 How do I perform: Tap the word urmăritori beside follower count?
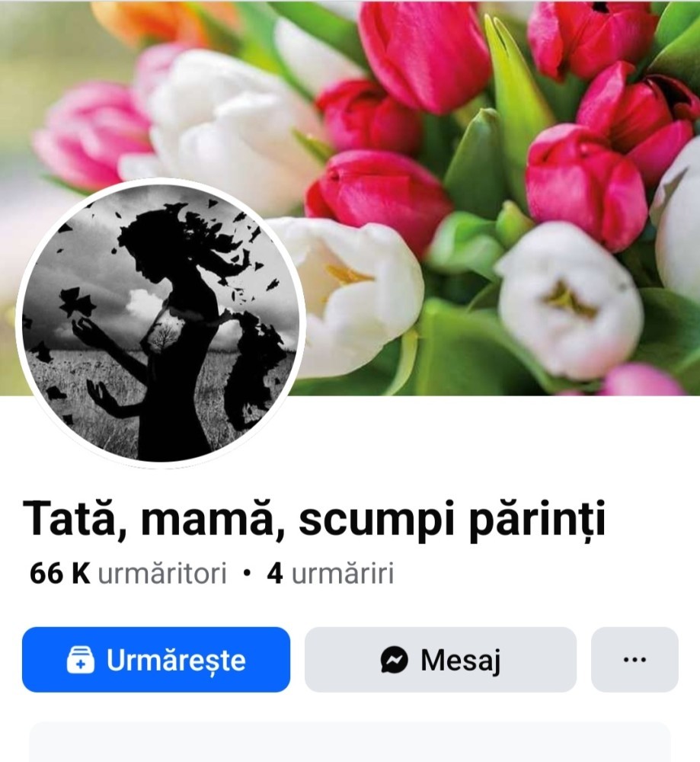[162, 574]
